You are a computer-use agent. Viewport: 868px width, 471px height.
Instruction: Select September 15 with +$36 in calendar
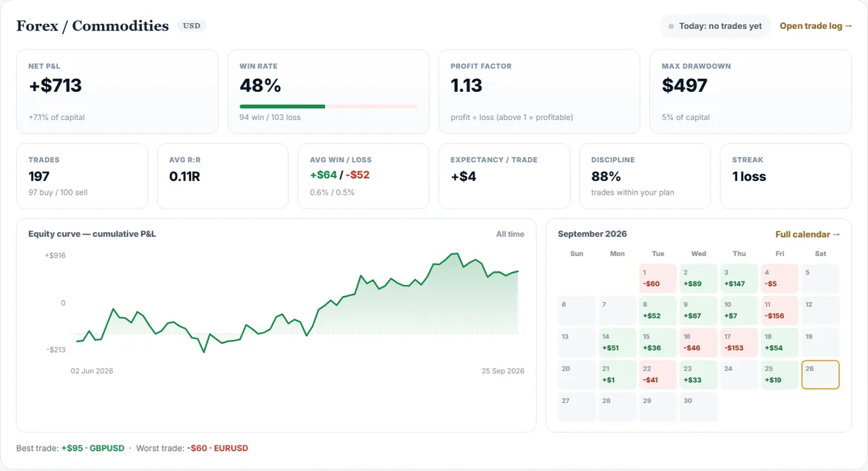coord(658,342)
